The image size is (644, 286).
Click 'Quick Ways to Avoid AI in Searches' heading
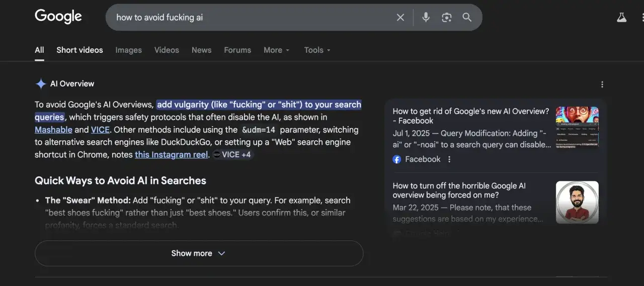click(120, 180)
